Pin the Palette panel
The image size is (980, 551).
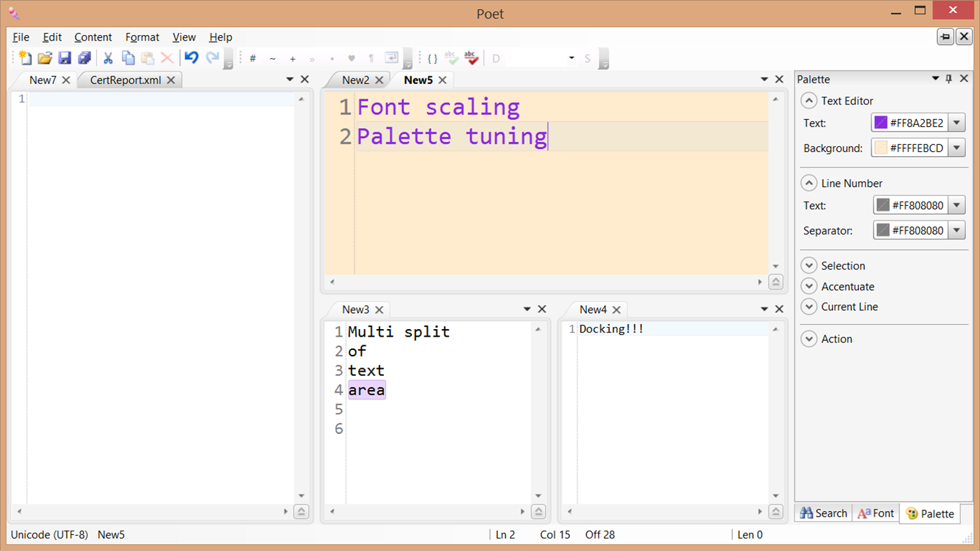[948, 78]
